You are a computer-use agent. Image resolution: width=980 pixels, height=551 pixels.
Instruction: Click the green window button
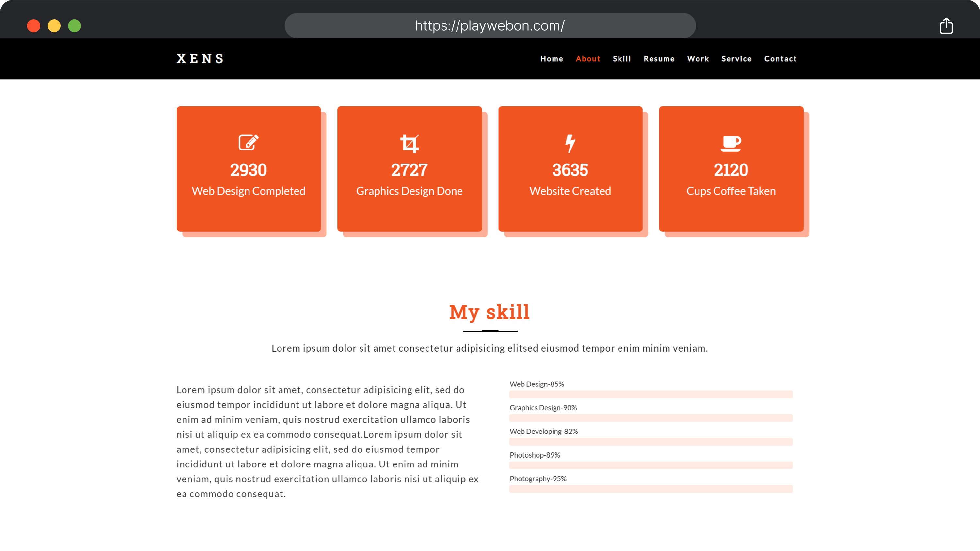tap(74, 26)
